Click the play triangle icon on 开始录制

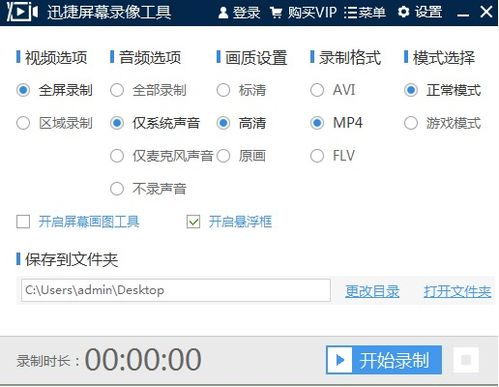(340, 360)
